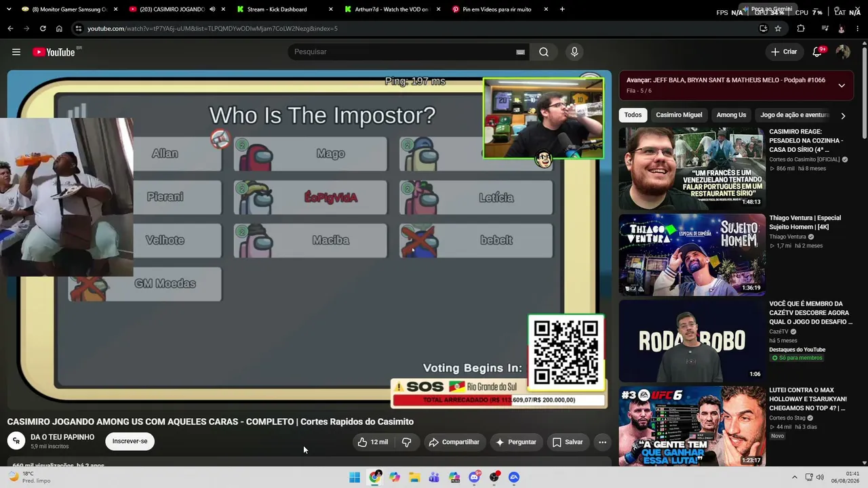
Task: Open the browser home page
Action: [x=59, y=28]
